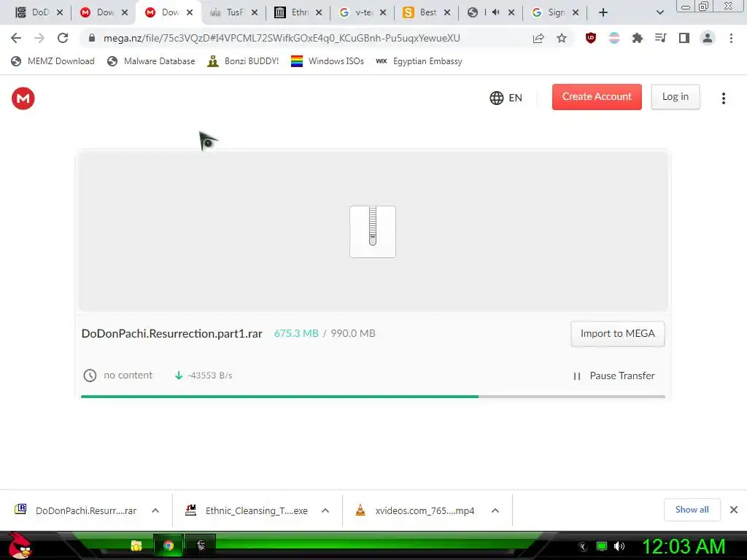This screenshot has height=560, width=747.
Task: Open the Angry Birds start button
Action: [19, 545]
